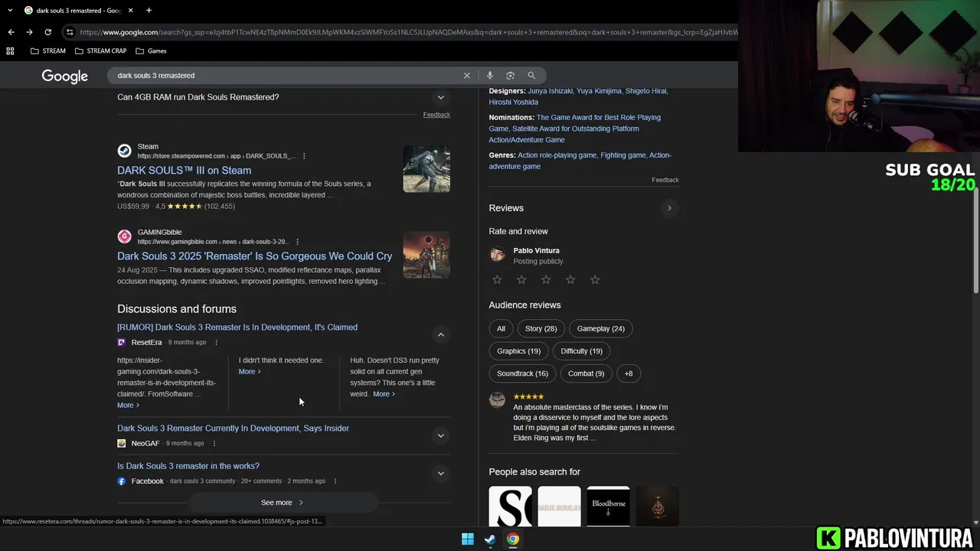Click the GAMINGbible site favicon

pyautogui.click(x=124, y=236)
